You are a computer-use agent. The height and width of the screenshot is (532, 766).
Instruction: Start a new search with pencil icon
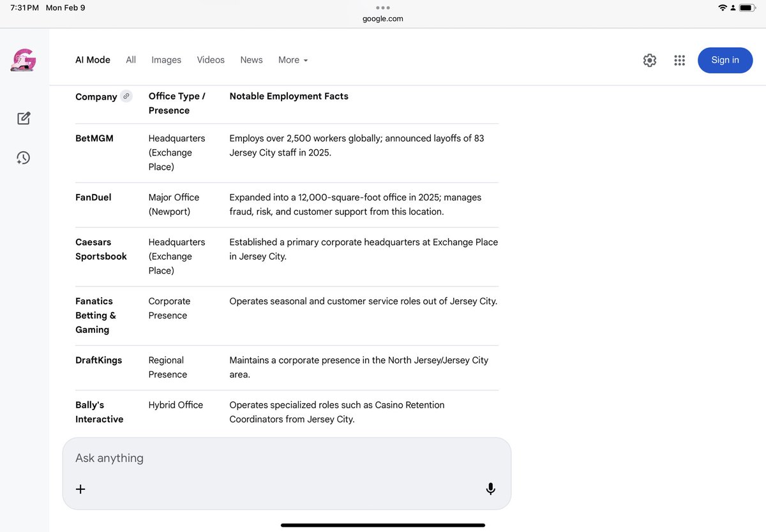24,118
